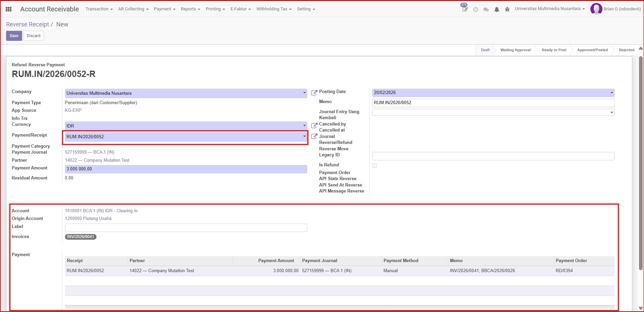Open the Withholding Tax menu
Screen dimensions: 644x312
click(274, 9)
